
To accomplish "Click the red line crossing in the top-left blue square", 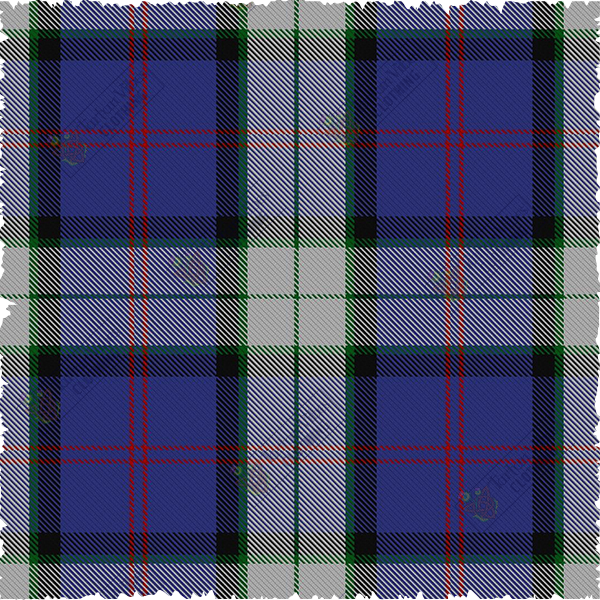I will pos(139,139).
